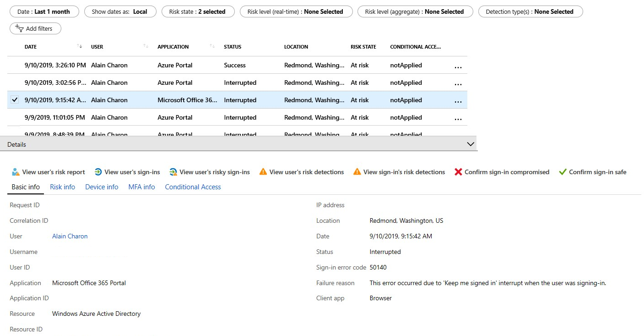Open the Detection type(s) filter
The image size is (644, 336).
tap(530, 11)
